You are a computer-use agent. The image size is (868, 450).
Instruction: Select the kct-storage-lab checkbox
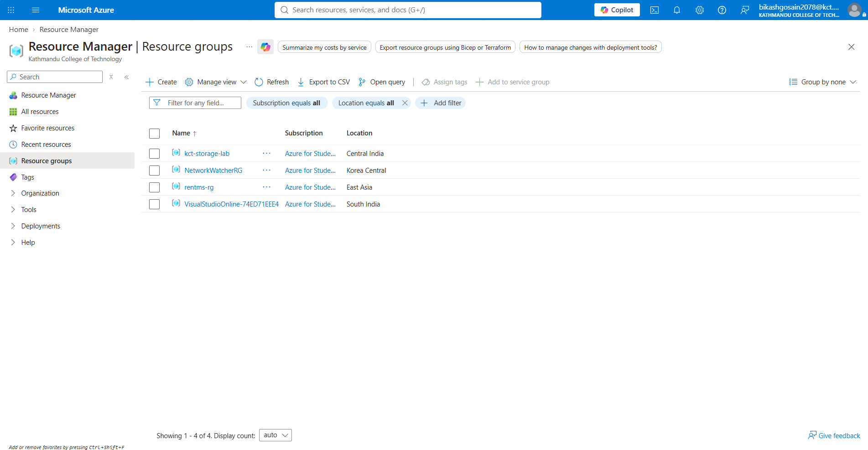155,154
